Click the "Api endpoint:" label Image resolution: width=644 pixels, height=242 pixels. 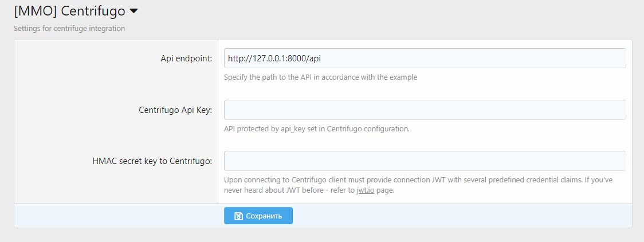[186, 58]
